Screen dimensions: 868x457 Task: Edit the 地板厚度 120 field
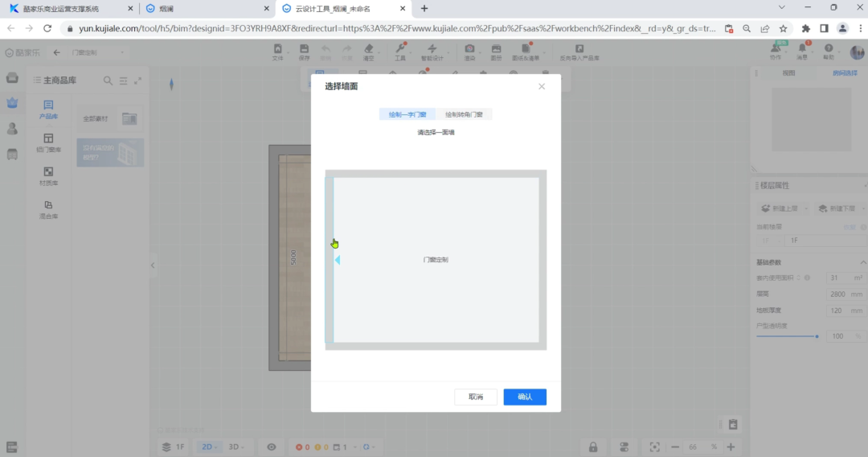[845, 311]
